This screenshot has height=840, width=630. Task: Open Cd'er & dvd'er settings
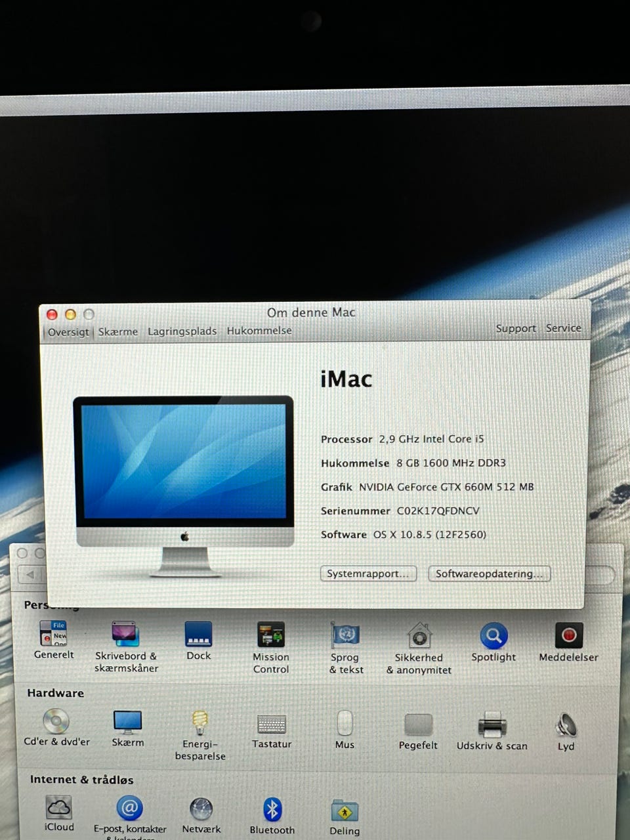click(56, 727)
